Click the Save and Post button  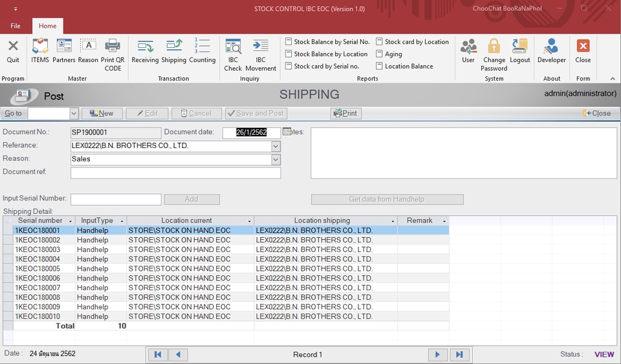point(256,114)
